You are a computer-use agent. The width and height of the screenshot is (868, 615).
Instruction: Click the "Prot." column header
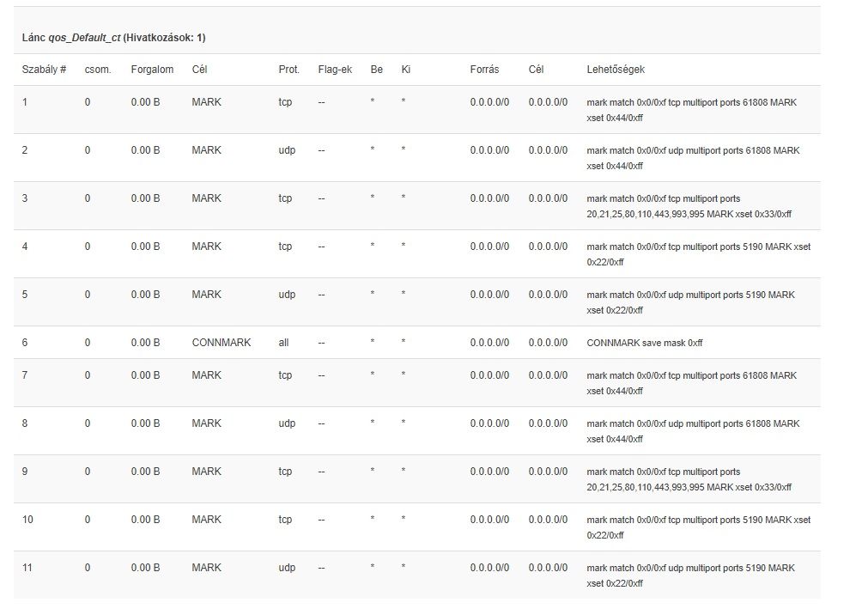(x=288, y=69)
